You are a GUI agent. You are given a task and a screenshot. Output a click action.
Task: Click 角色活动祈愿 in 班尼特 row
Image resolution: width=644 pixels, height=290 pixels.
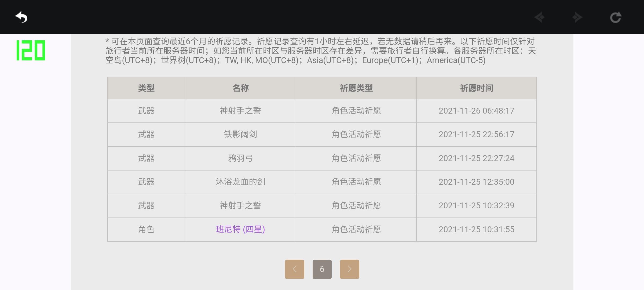[x=356, y=229]
